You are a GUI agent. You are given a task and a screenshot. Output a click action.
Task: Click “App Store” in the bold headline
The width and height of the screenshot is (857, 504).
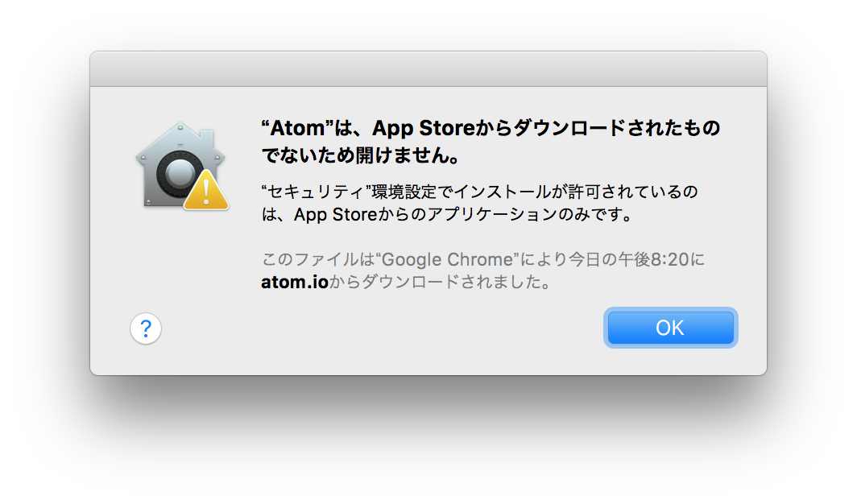pyautogui.click(x=424, y=128)
